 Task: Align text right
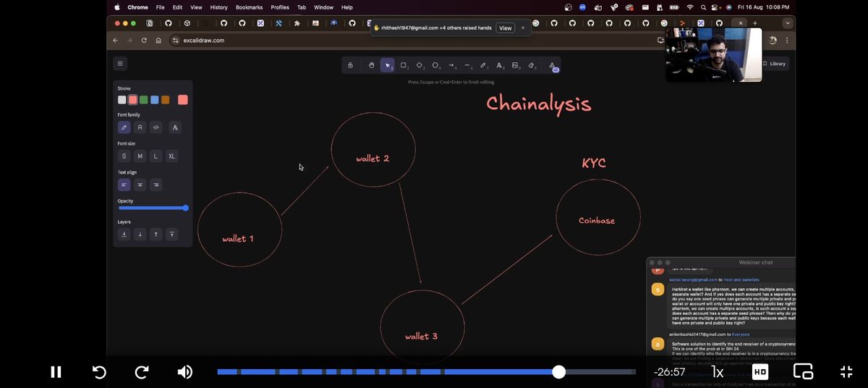(156, 185)
